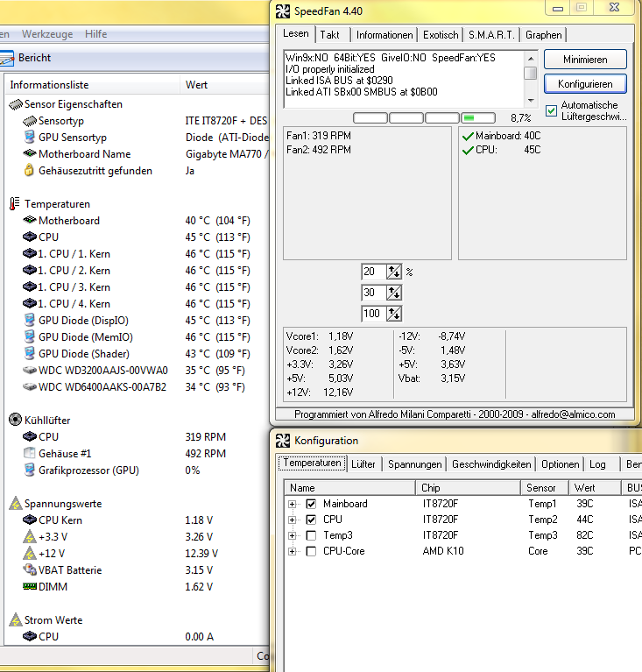Click the Strom Werte warning icon
The height and width of the screenshot is (672, 642).
click(x=16, y=619)
